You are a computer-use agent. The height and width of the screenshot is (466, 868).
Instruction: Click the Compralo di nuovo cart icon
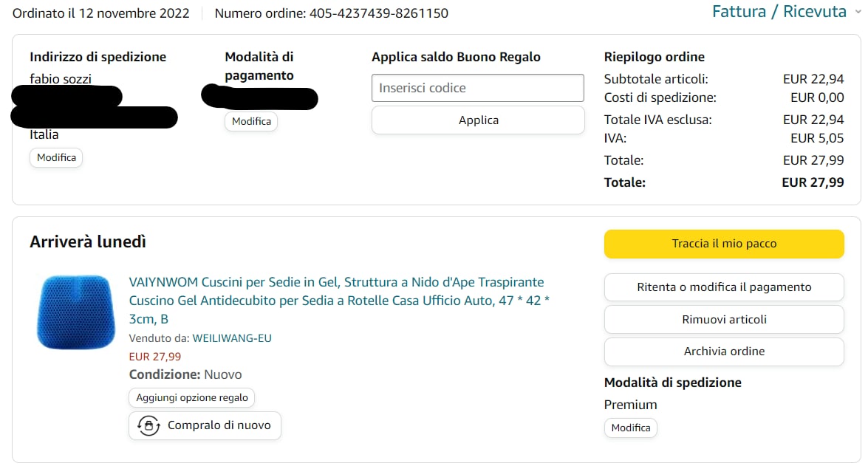click(149, 425)
